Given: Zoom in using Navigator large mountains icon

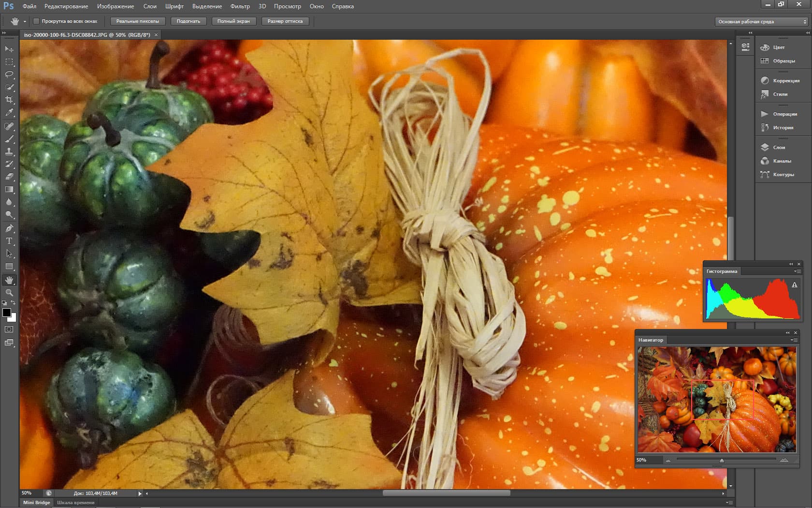Looking at the screenshot, I should tap(784, 460).
